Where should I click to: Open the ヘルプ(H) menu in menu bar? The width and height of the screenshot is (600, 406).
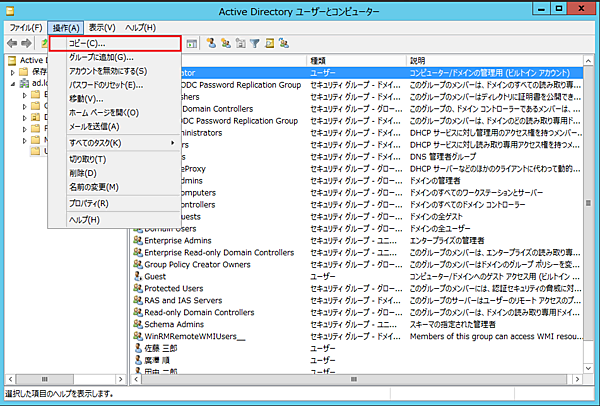140,28
